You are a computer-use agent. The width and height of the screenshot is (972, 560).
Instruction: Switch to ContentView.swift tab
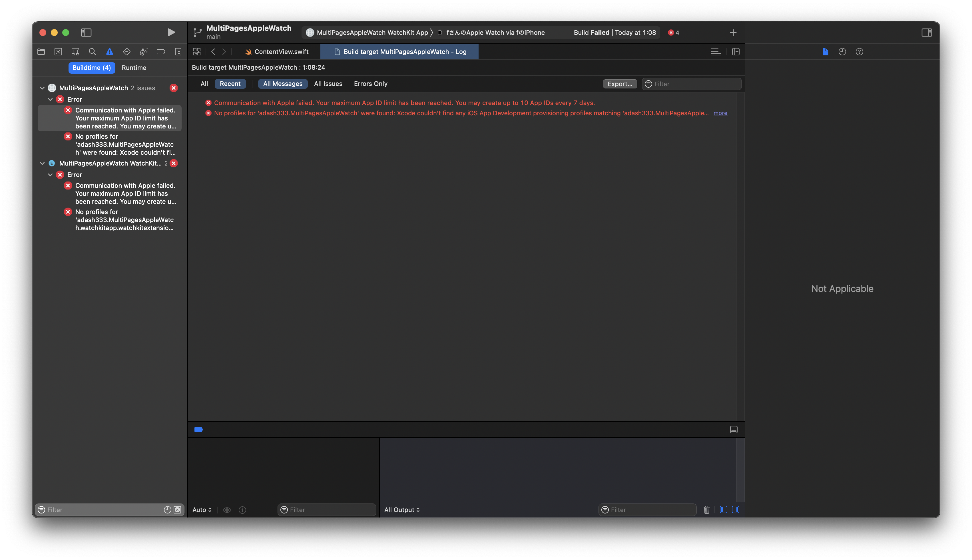point(277,52)
